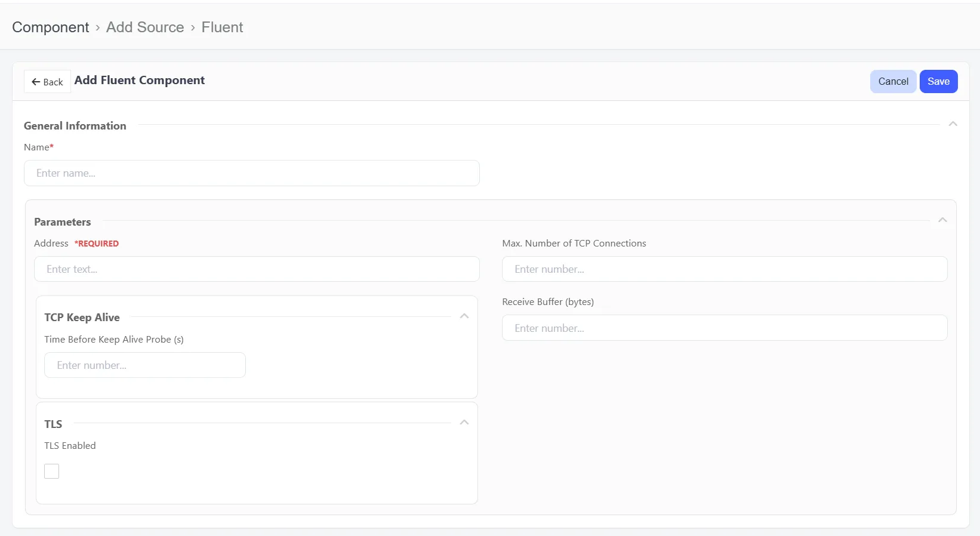Click the Receive Buffer (bytes) field
This screenshot has width=980, height=536.
click(x=725, y=328)
